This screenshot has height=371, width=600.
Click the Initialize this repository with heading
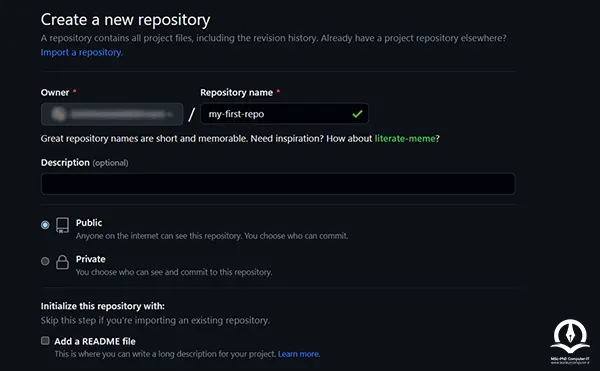click(103, 306)
